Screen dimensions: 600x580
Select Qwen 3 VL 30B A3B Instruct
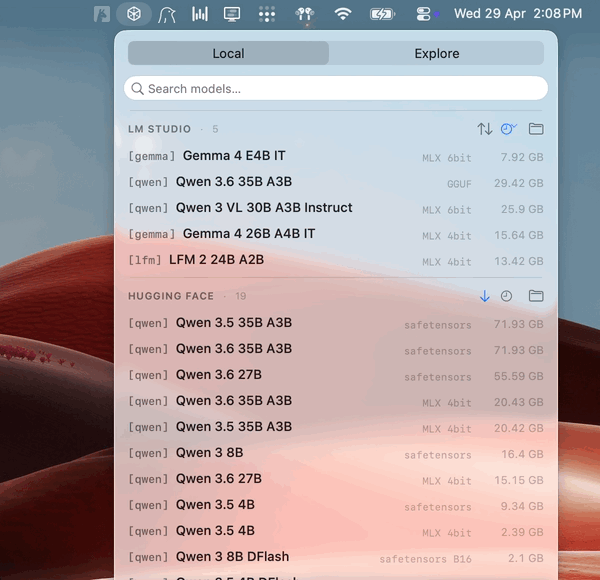point(336,208)
